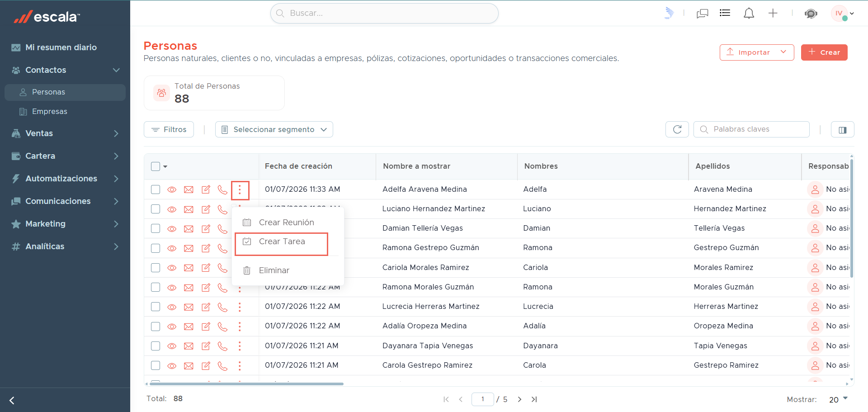
Task: Send email to Carola Gestrepo Ramirez
Action: point(189,365)
